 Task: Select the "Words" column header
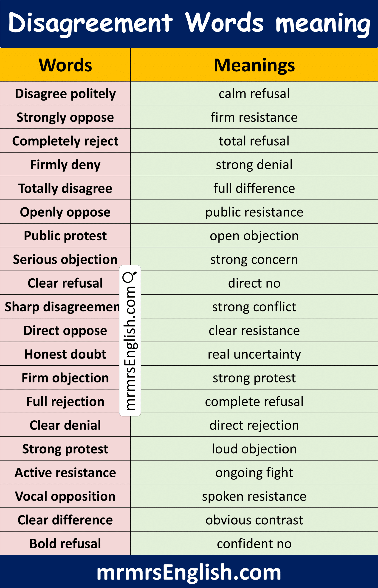tap(65, 65)
